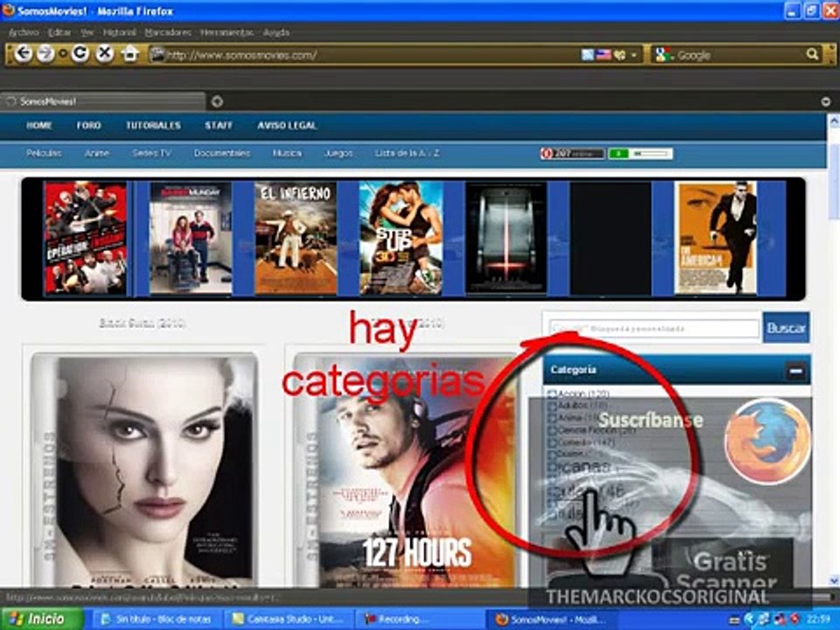Click the flag icon in the address bar
840x630 pixels.
click(x=604, y=54)
